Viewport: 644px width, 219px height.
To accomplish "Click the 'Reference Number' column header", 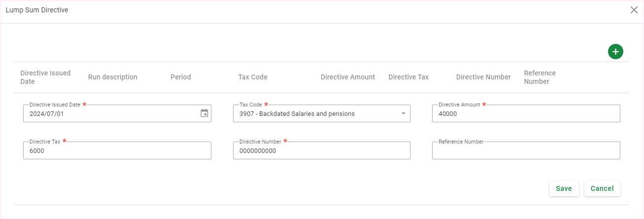I will [540, 77].
